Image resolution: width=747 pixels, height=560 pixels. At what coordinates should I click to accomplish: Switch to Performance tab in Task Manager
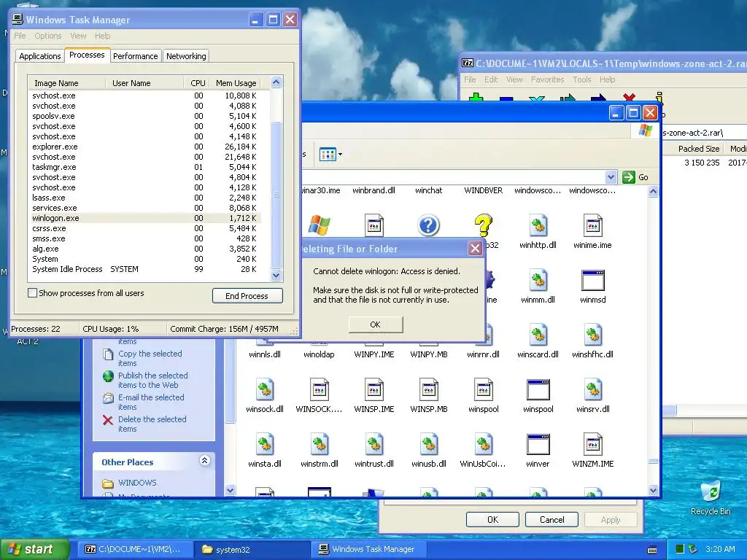pos(135,56)
